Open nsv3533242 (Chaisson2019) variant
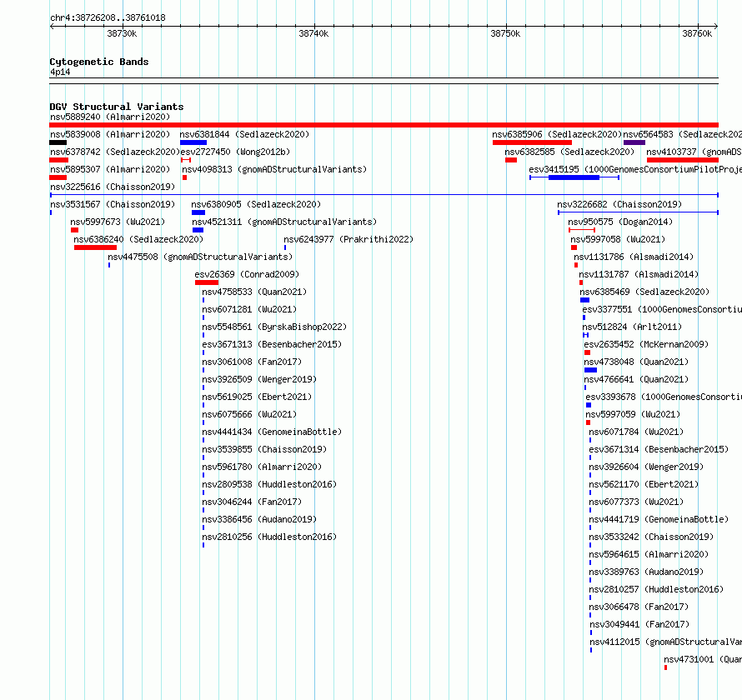742x700 pixels. coord(652,537)
